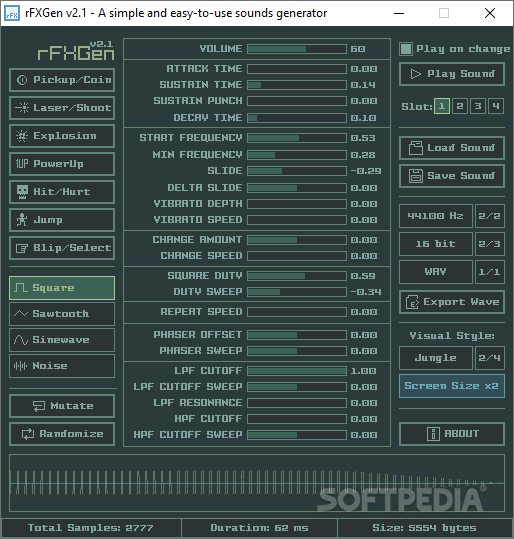Viewport: 514px width, 539px height.
Task: Click Play Sound
Action: [x=452, y=74]
